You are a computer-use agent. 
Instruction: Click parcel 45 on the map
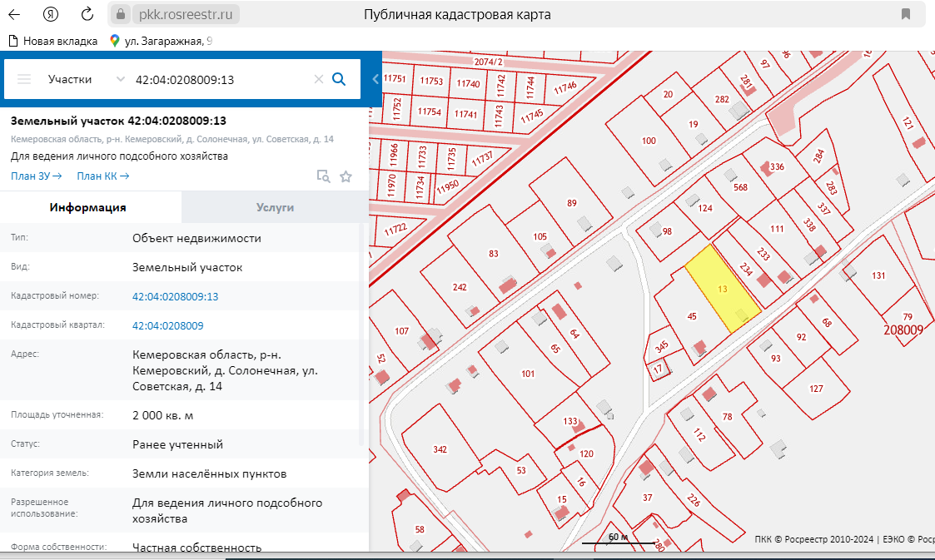(x=692, y=316)
